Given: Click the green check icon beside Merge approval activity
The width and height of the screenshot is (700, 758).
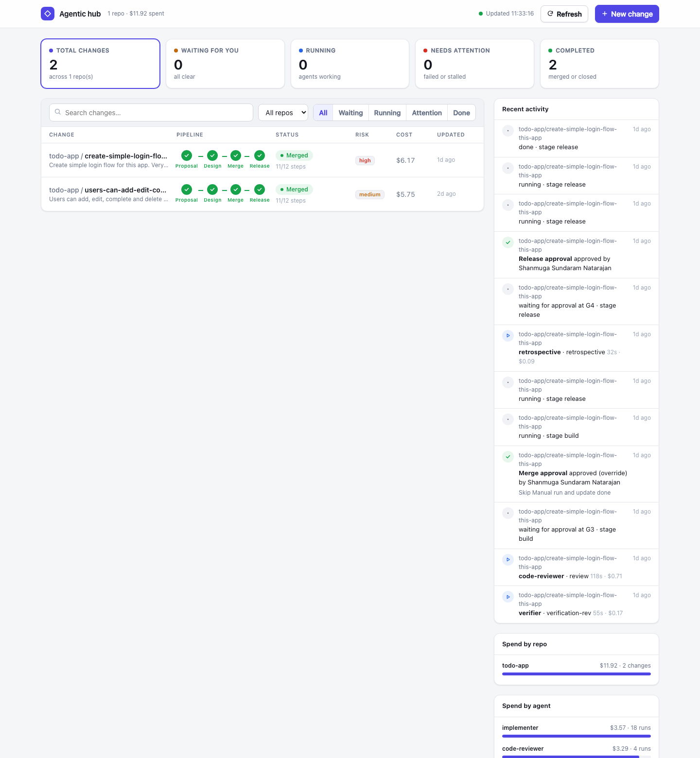Looking at the screenshot, I should pyautogui.click(x=508, y=457).
